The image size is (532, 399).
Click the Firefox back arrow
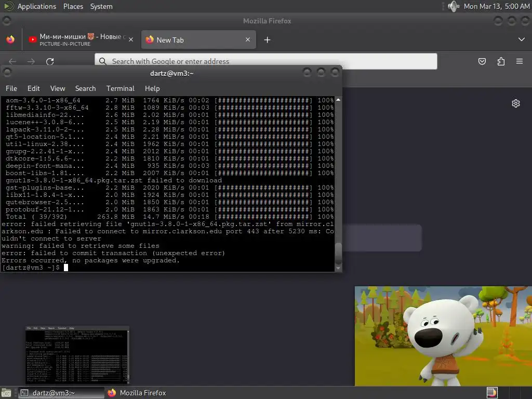12,61
